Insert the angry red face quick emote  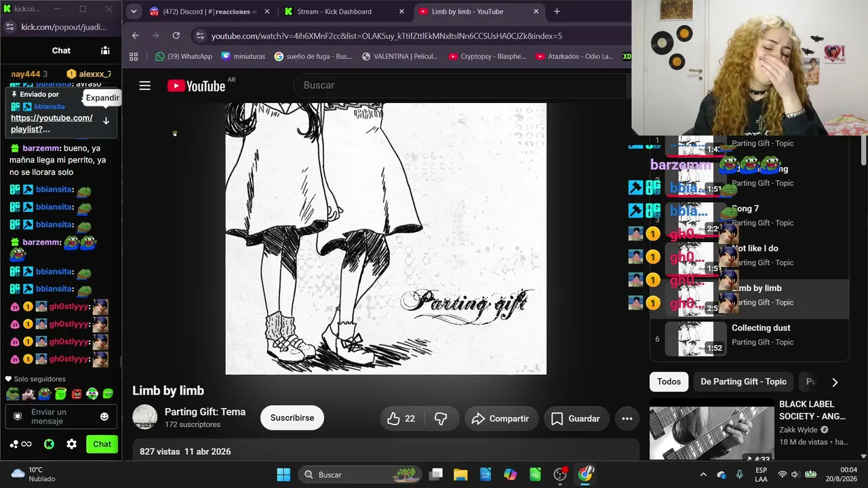[77, 394]
